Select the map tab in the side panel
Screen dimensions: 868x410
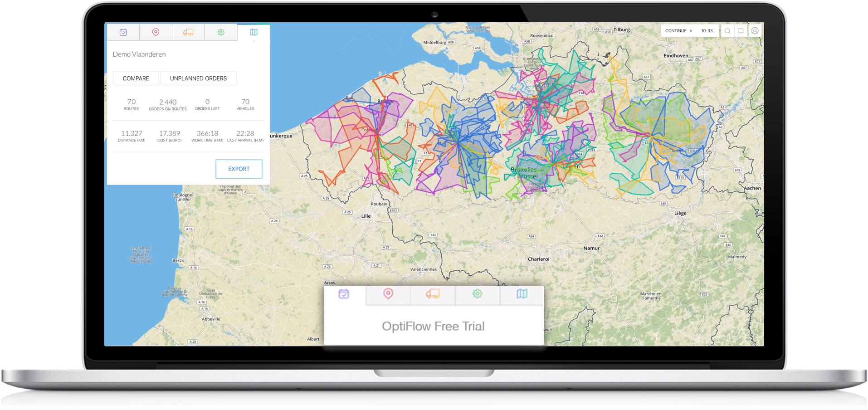pyautogui.click(x=254, y=32)
